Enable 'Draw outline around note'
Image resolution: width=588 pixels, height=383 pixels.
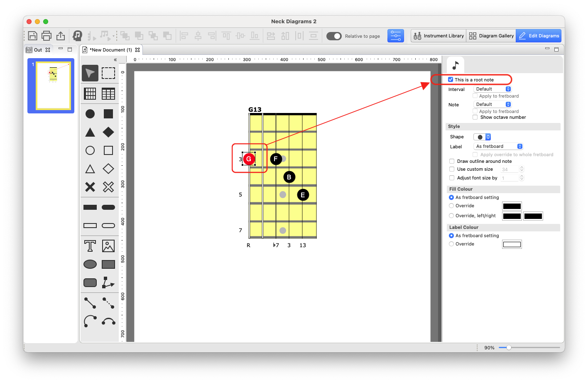coord(452,161)
